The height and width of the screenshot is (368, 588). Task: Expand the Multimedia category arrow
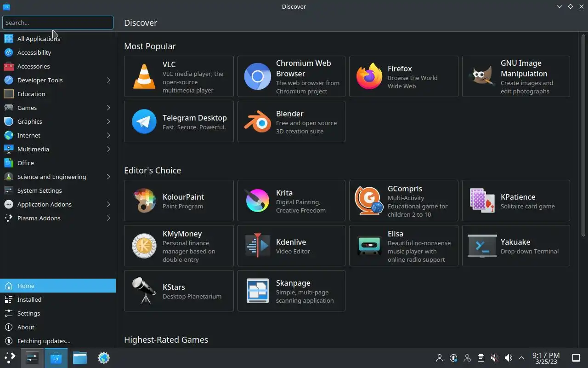pos(108,149)
